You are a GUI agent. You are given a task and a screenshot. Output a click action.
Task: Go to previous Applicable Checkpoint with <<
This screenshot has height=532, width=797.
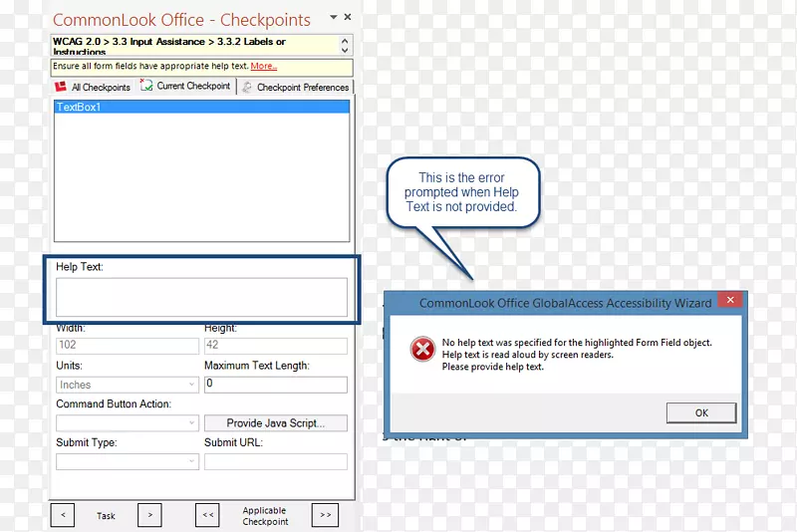pos(207,515)
